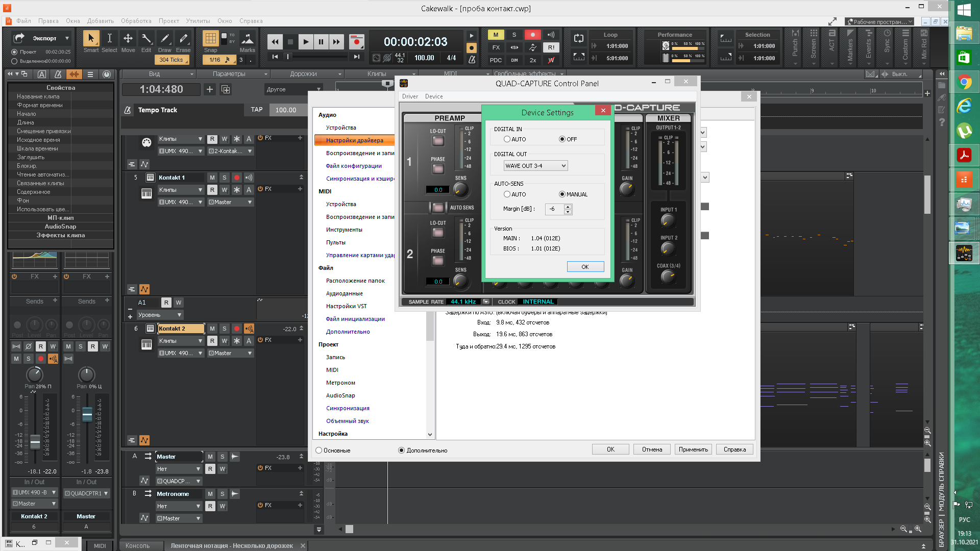980x551 pixels.
Task: Select the Move tool
Action: tap(128, 39)
